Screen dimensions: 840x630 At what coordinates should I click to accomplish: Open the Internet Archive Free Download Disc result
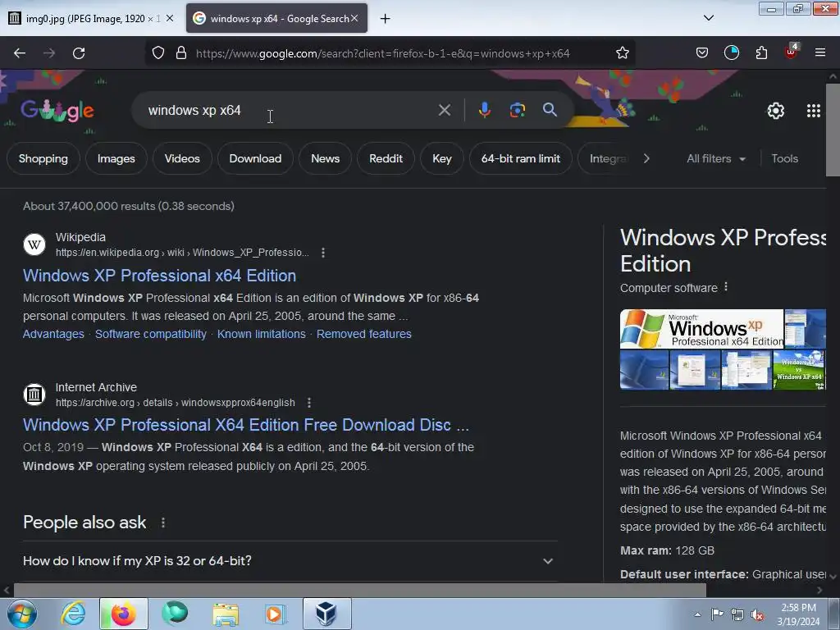[x=246, y=425]
